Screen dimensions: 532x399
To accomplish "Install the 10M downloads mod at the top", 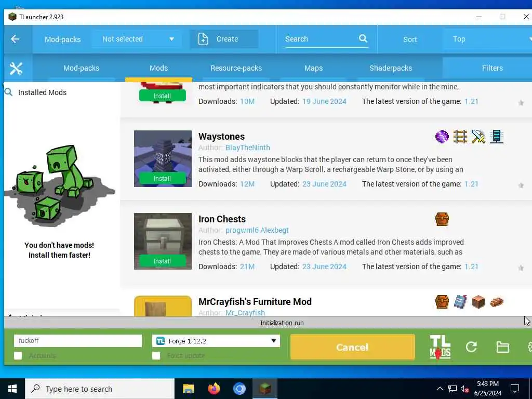I will coord(162,96).
